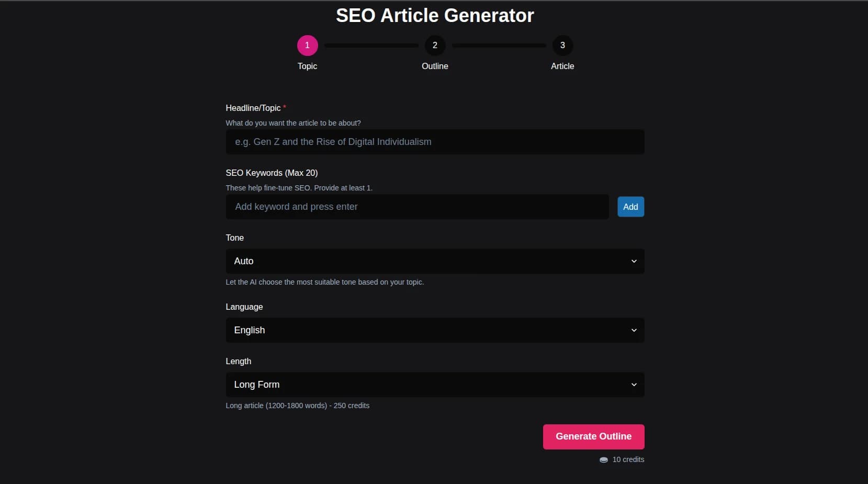Click the coin icon beside 10 credits

tap(603, 460)
